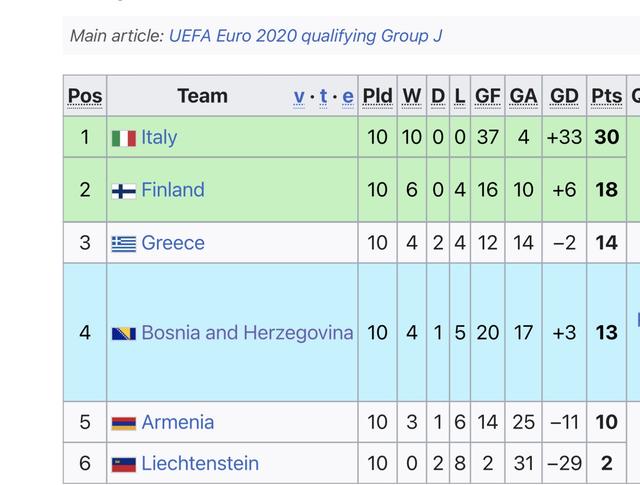Click the Pos column header
Screen dimensions: 640x485
[x=85, y=96]
